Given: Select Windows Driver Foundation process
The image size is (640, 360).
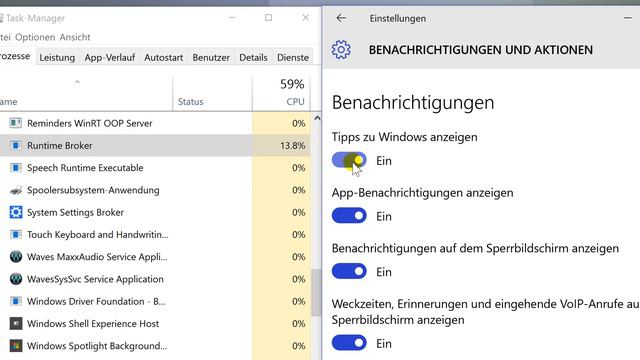Looking at the screenshot, I should tap(155, 301).
